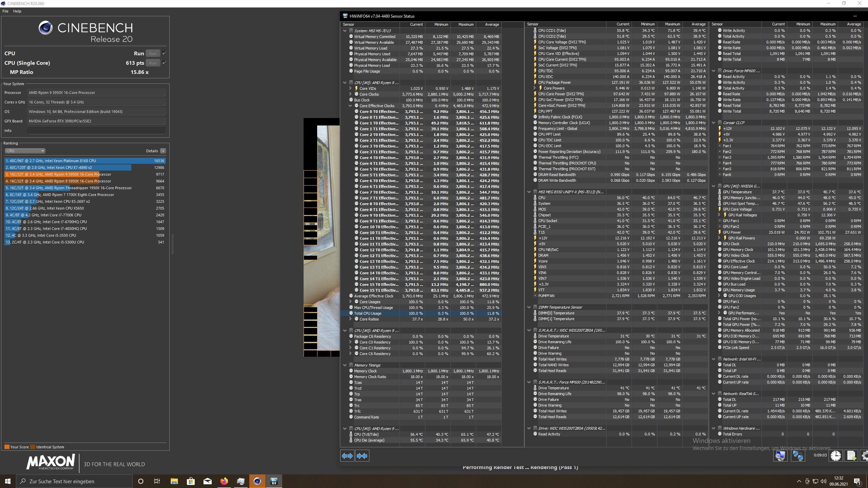Open the app left of Cinebench in the taskbar
The width and height of the screenshot is (868, 488).
[240, 481]
